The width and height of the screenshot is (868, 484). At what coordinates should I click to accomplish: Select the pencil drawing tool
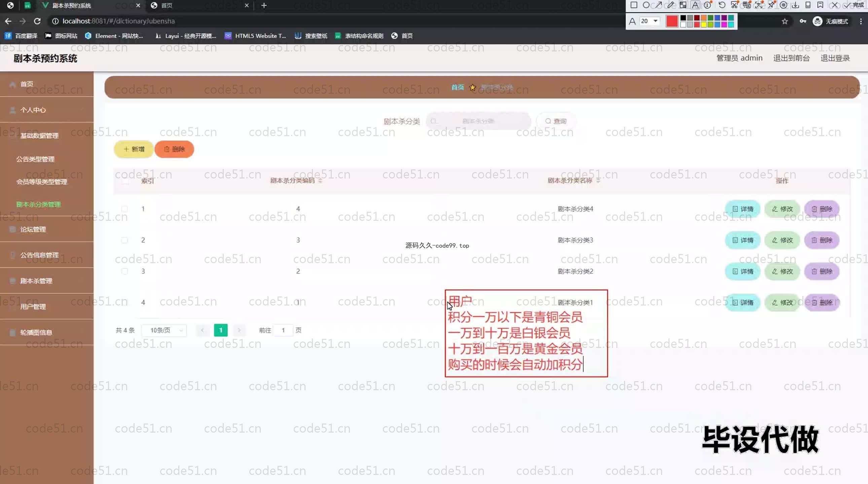[x=671, y=5]
